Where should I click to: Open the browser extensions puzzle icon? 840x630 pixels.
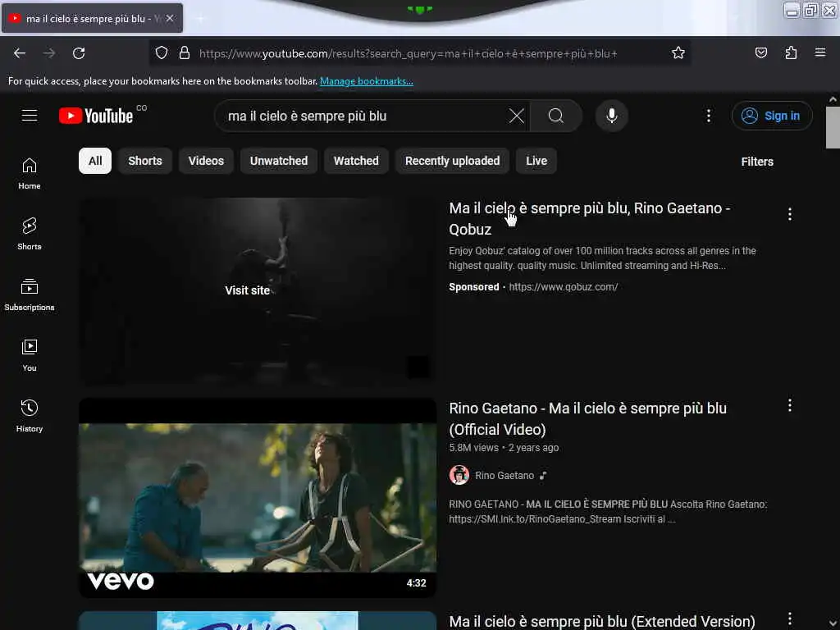tap(791, 52)
